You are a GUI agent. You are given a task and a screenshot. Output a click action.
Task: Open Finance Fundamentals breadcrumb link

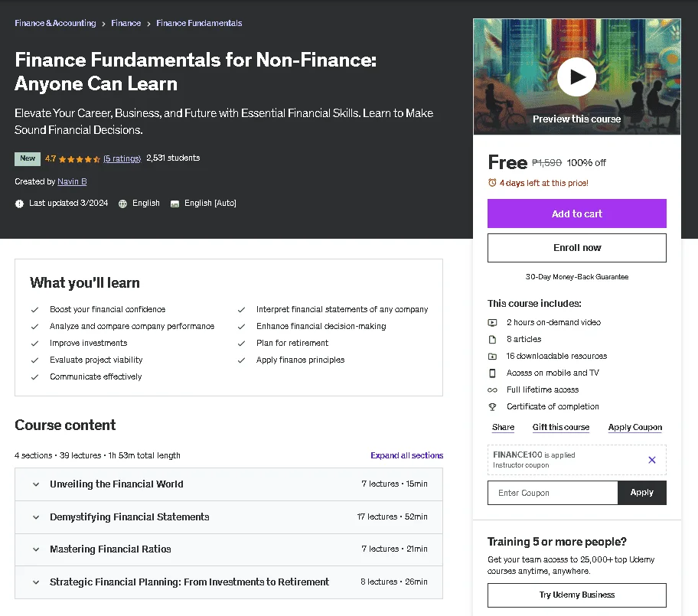[x=199, y=23]
